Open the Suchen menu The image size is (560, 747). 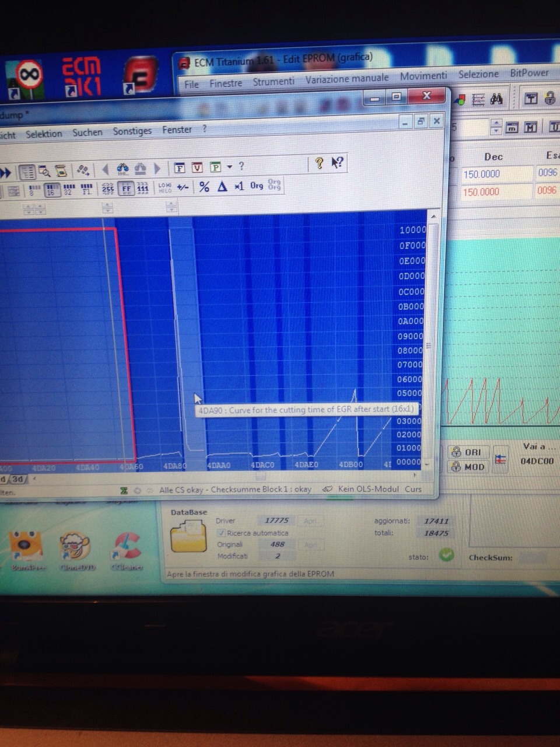[x=87, y=132]
